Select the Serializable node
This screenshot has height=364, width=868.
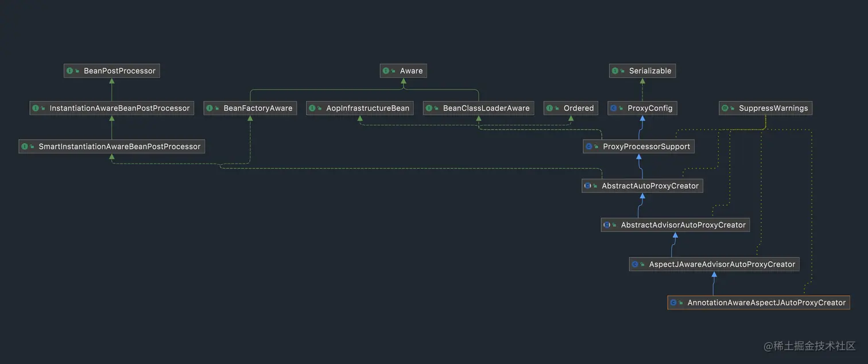point(642,71)
